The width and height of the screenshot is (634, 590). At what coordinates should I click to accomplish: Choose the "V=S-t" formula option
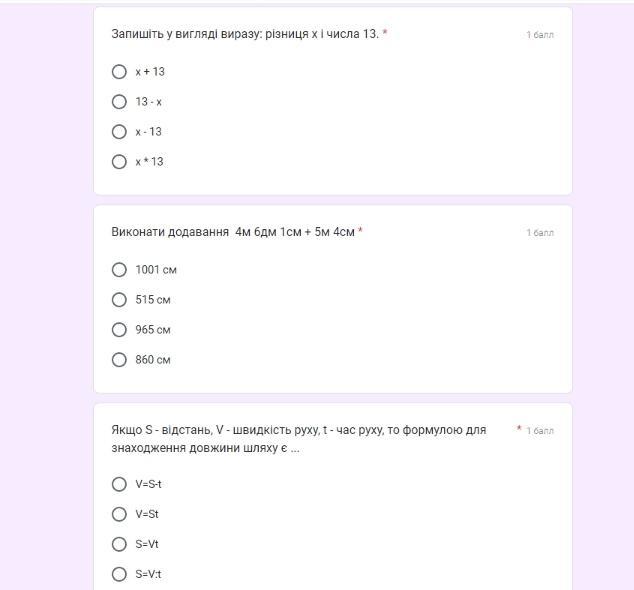(119, 485)
